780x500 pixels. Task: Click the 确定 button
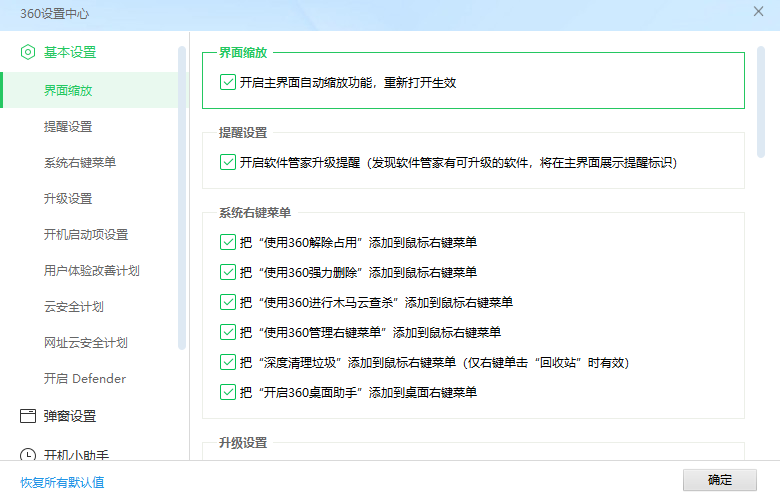pos(720,480)
